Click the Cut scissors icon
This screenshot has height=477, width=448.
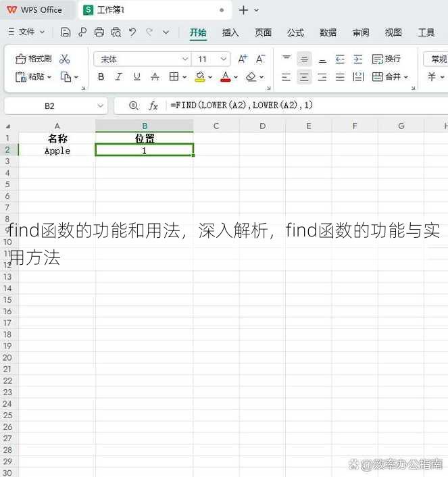[64, 59]
